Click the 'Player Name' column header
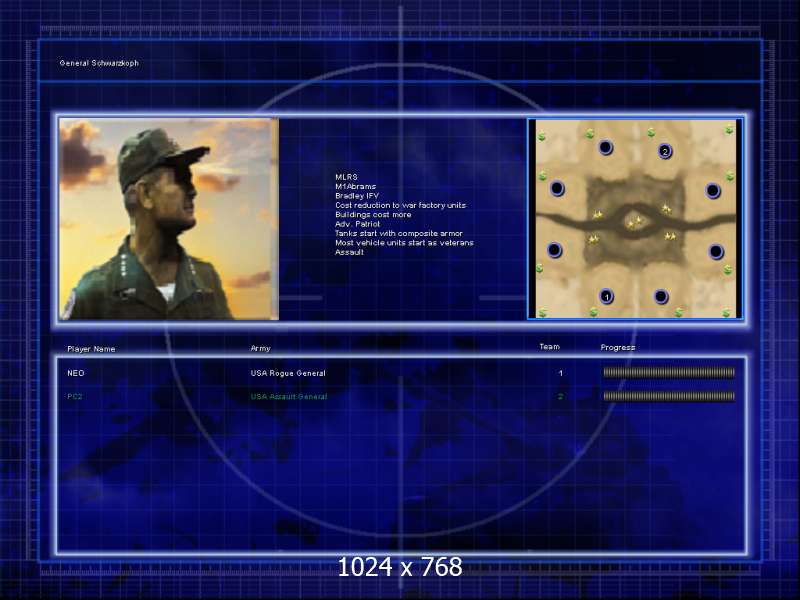Screen dimensions: 800x600 91,349
